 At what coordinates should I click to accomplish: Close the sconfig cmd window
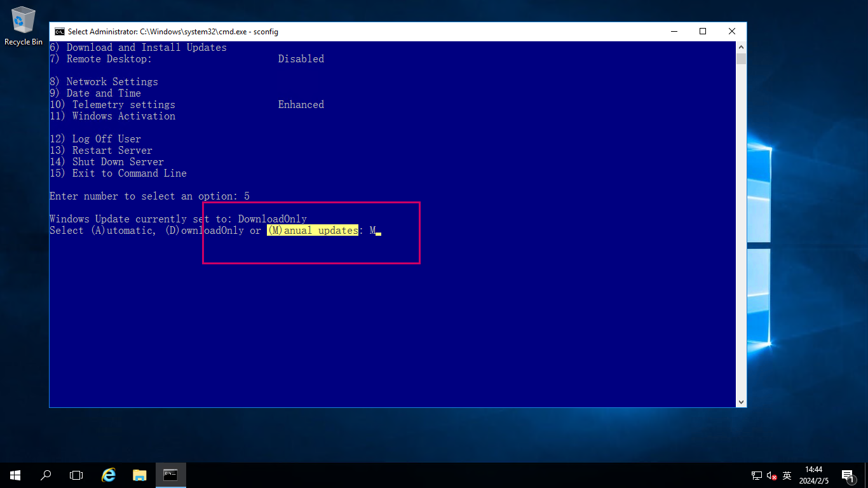[x=732, y=31]
